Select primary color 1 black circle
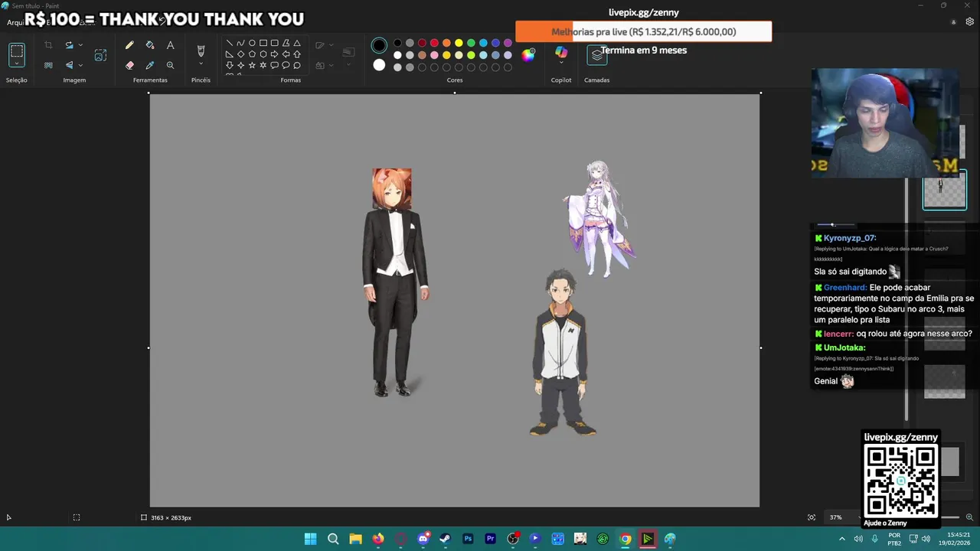 tap(379, 46)
